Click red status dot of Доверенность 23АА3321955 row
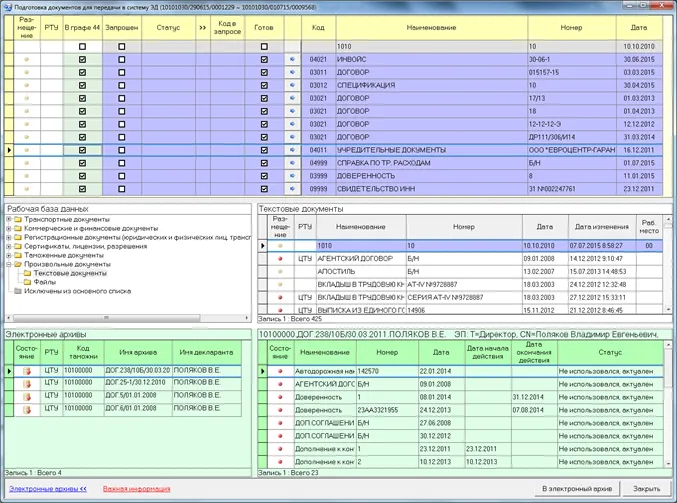 (280, 410)
